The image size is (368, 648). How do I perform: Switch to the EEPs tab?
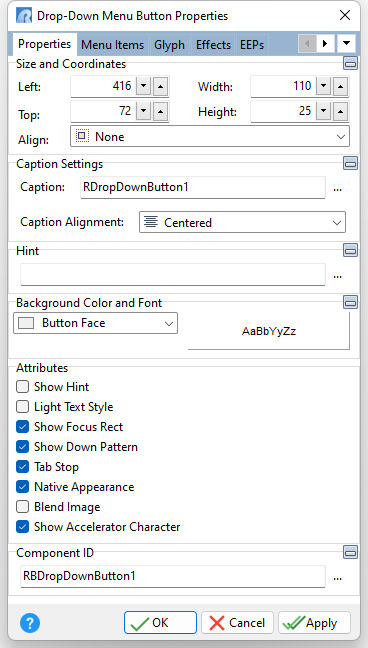coord(252,45)
